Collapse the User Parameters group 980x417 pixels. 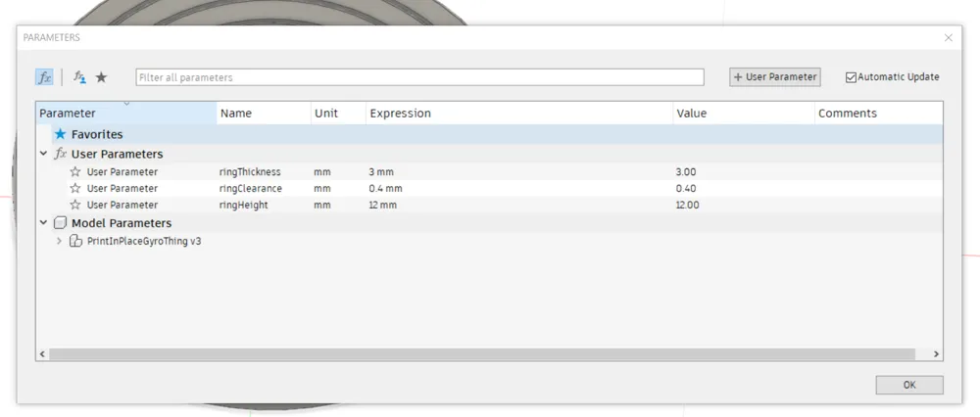pyautogui.click(x=43, y=154)
